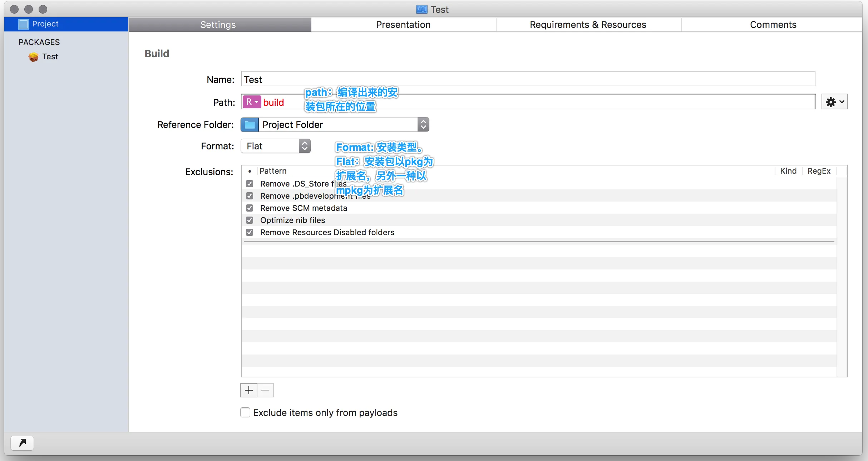Open the Requirements & Resources tab
This screenshot has height=461, width=868.
point(588,25)
